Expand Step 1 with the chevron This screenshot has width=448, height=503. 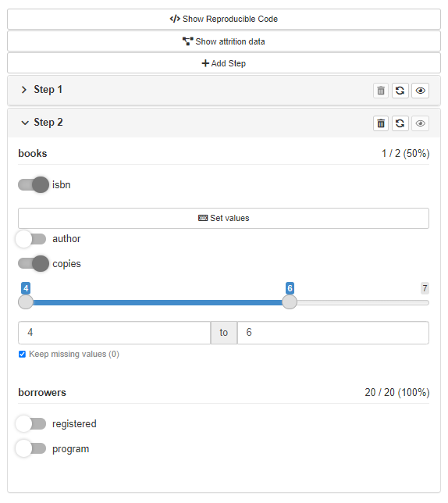pos(23,90)
